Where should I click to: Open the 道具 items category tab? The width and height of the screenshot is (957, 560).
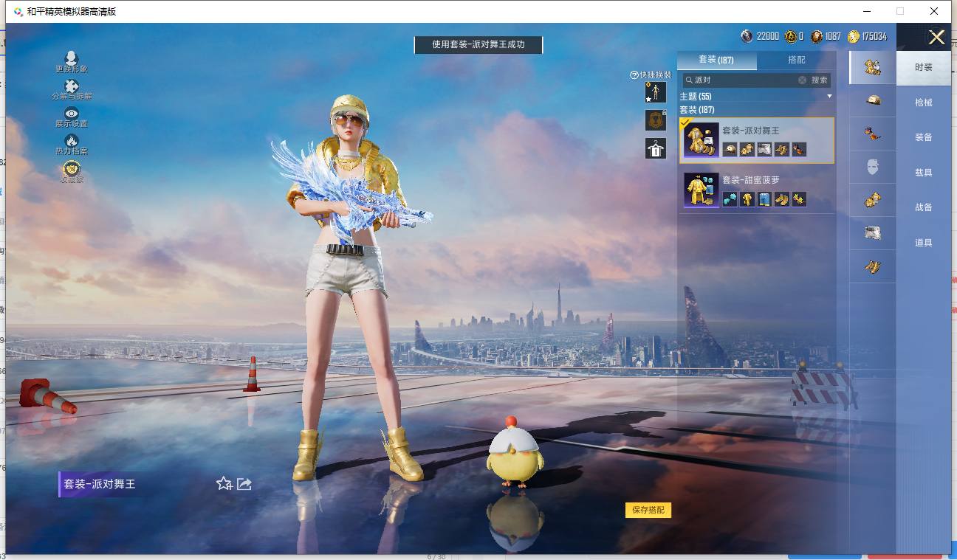(924, 243)
